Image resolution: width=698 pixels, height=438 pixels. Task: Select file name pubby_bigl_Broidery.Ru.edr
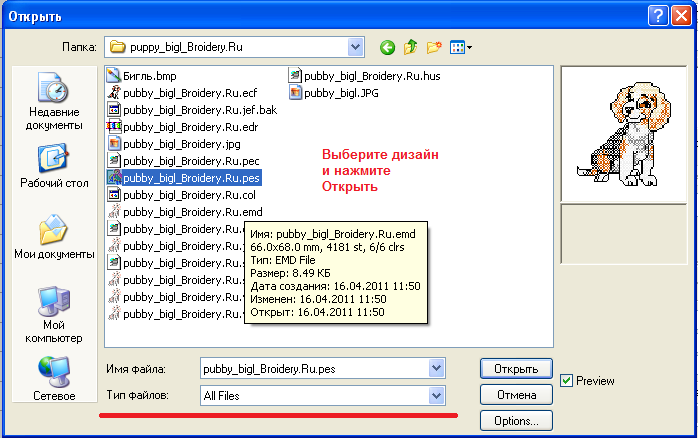(191, 127)
